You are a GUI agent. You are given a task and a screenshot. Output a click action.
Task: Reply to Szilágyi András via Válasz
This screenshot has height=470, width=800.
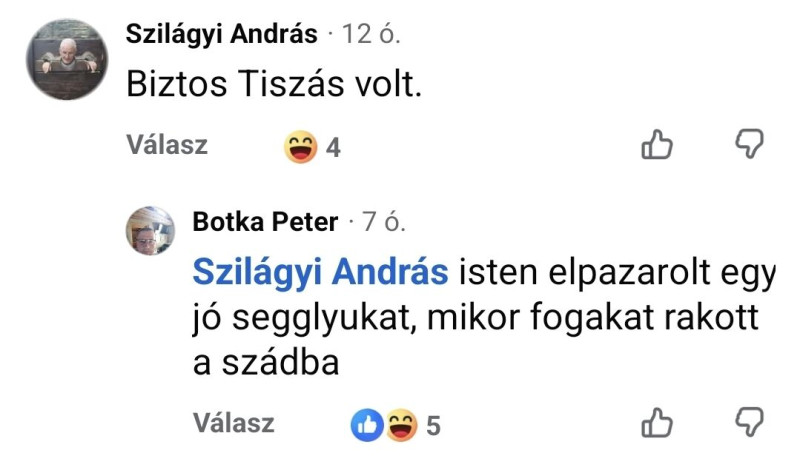167,145
